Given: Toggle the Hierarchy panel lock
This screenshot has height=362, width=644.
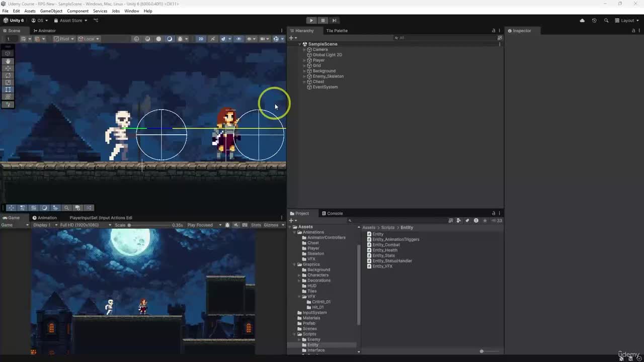Looking at the screenshot, I should (494, 31).
